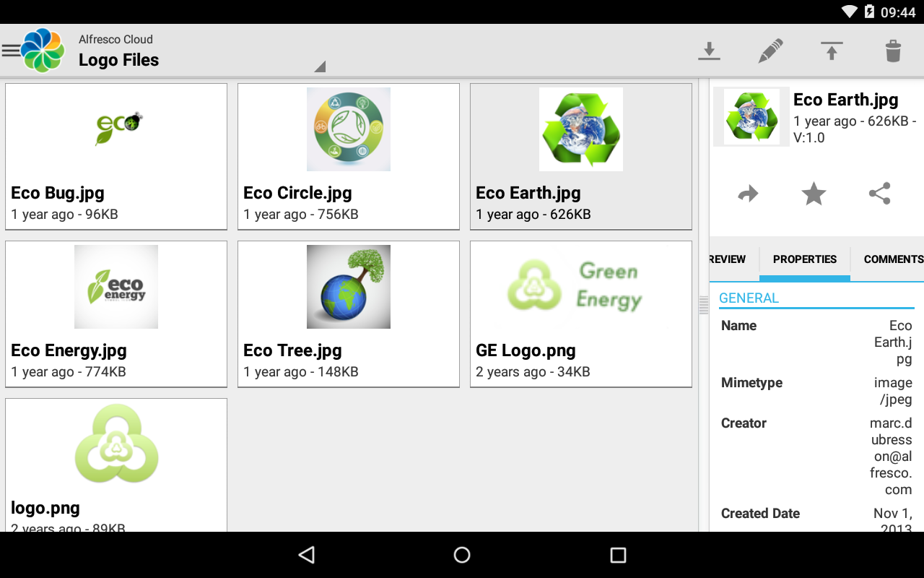Open the Eco Bug.jpg thumbnail
The image size is (924, 578).
[116, 129]
